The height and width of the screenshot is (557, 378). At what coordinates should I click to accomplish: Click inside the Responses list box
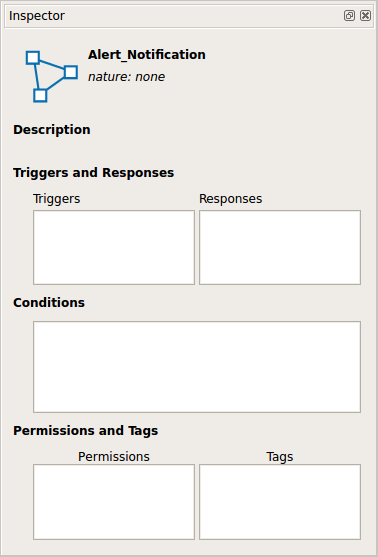(x=280, y=247)
